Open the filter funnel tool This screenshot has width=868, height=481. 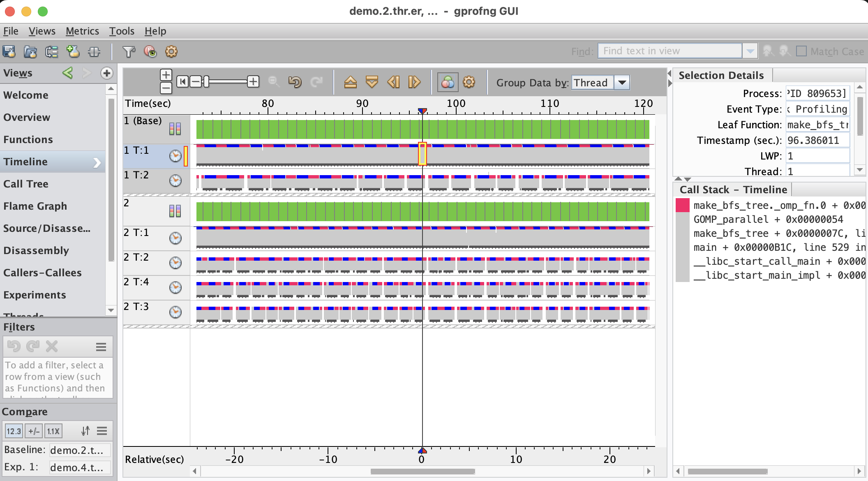coord(129,51)
